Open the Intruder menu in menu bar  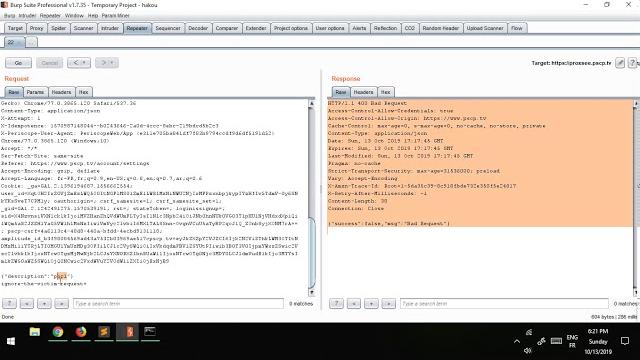pyautogui.click(x=27, y=16)
